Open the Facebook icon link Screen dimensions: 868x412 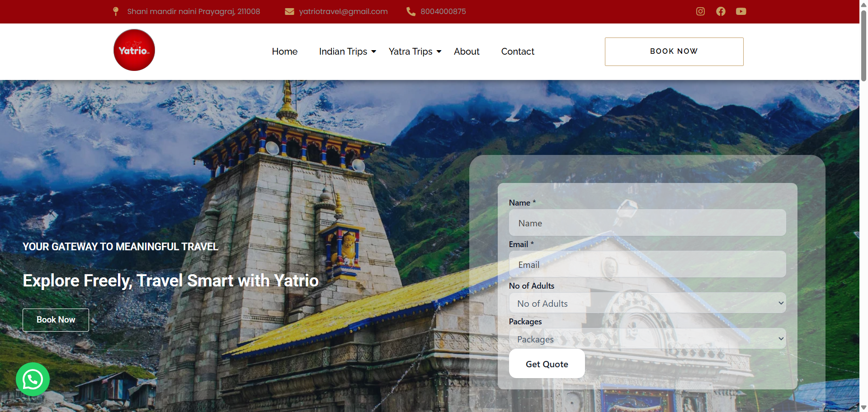(721, 11)
